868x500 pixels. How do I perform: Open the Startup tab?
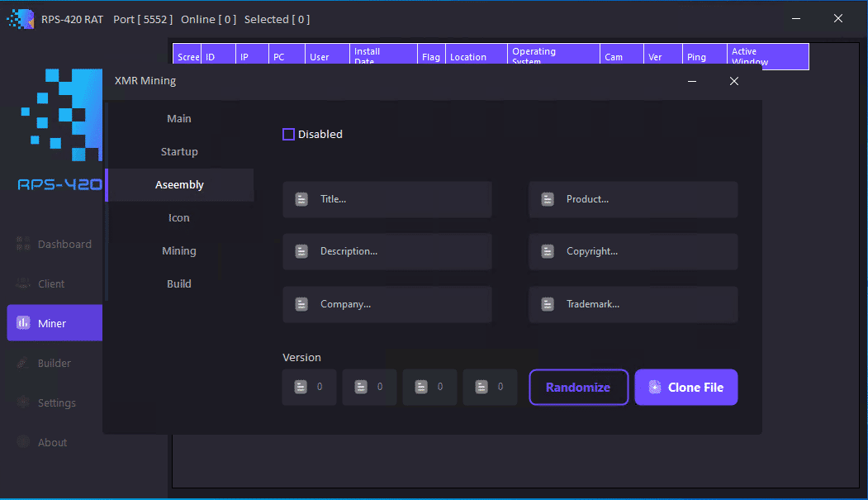click(179, 151)
